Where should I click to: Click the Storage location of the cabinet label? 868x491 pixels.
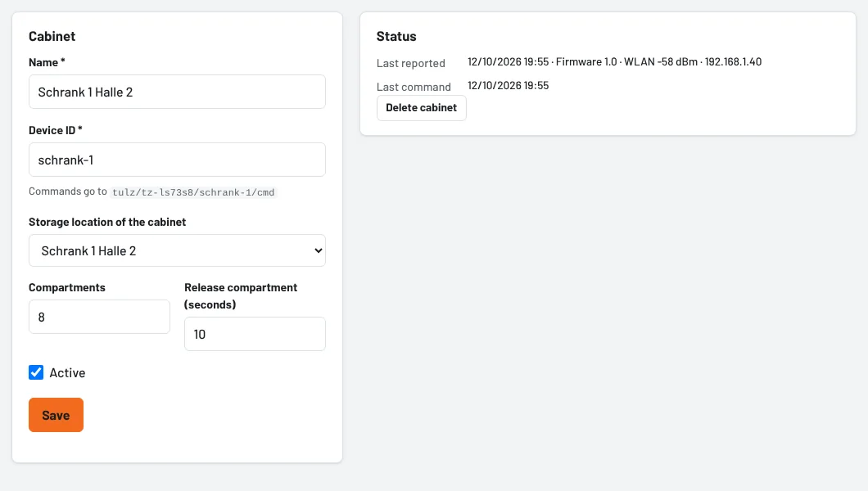point(107,222)
